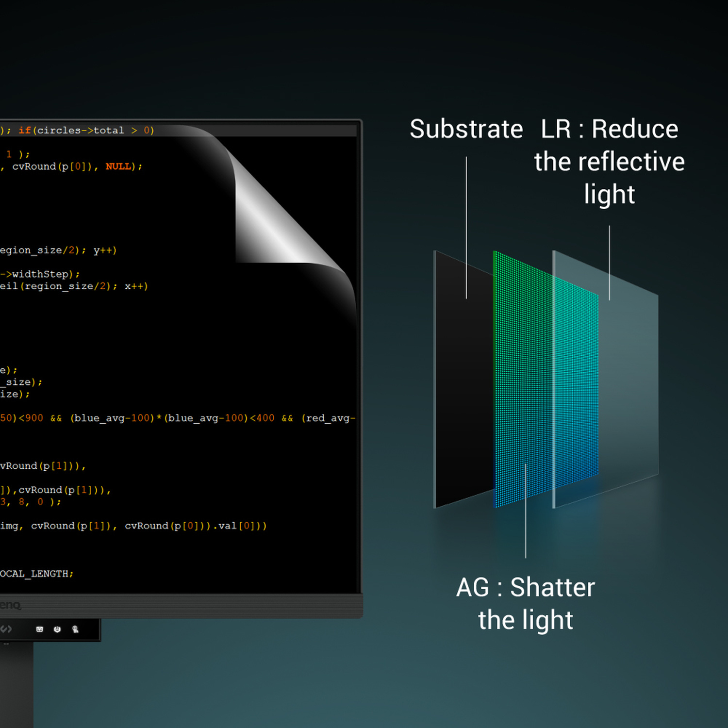This screenshot has height=728, width=728.
Task: Tap the bulb-shaped icon on the monitor control strip
Action: [75, 629]
